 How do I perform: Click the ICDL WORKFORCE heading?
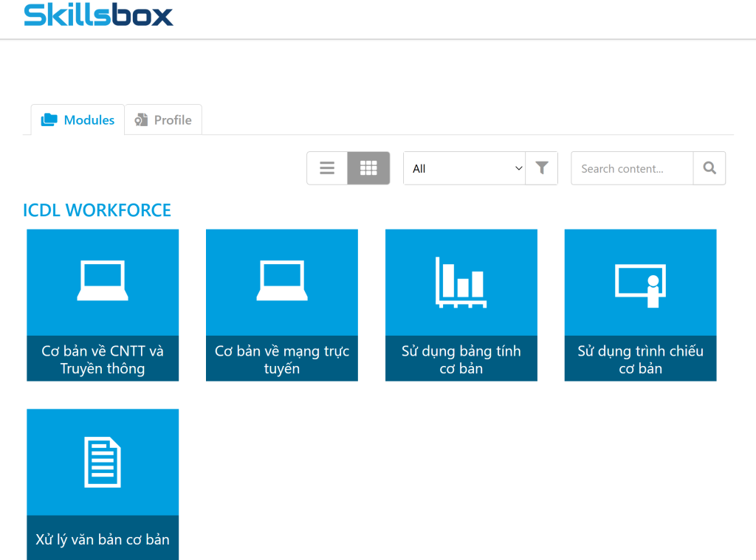point(97,210)
